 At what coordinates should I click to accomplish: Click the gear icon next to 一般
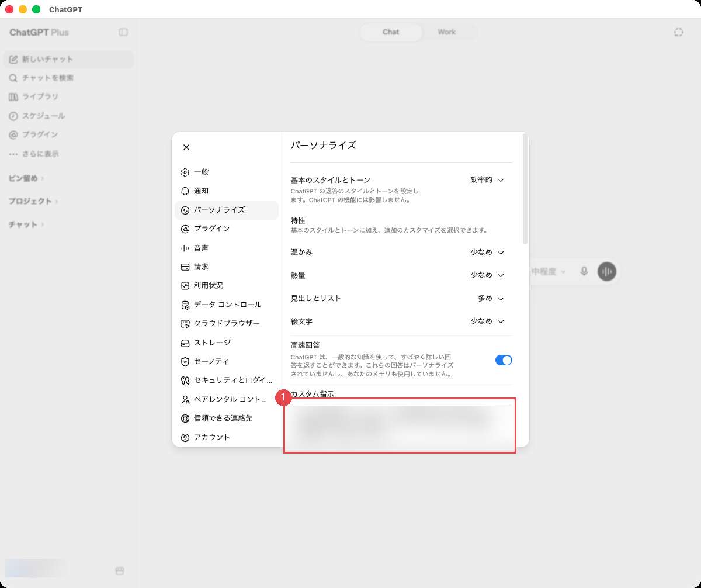pyautogui.click(x=185, y=172)
